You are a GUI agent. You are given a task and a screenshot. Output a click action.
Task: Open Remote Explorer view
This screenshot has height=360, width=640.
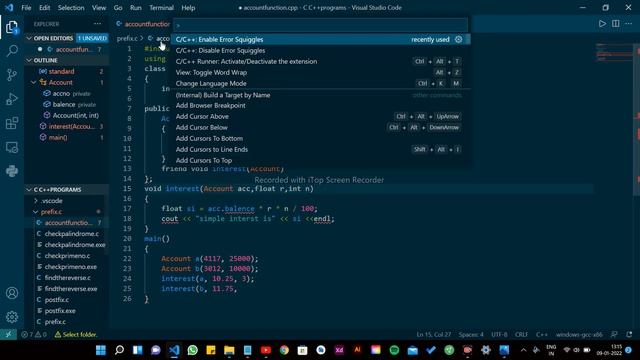[x=12, y=147]
